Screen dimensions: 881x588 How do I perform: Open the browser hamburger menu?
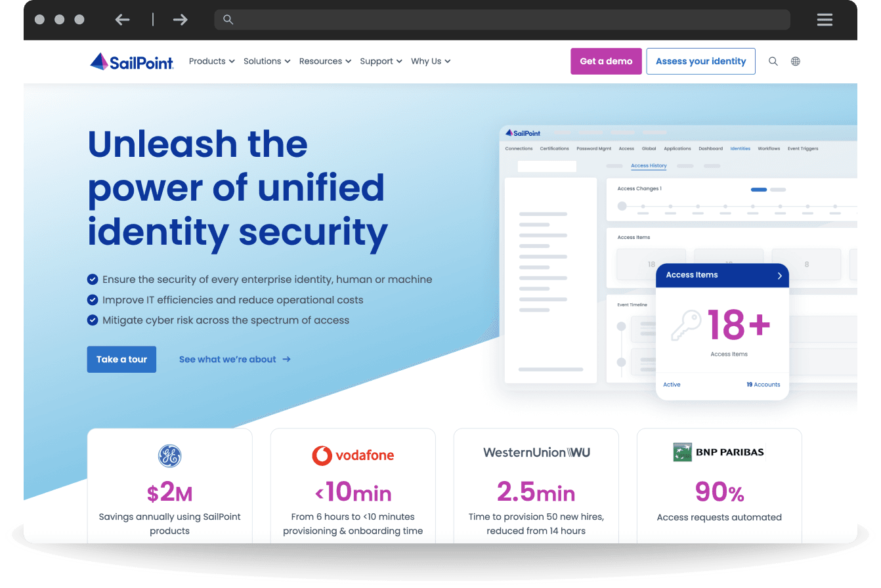(x=825, y=20)
